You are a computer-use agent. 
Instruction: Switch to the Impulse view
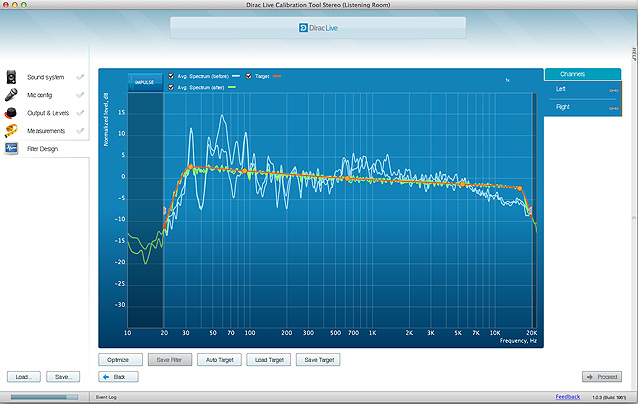click(145, 82)
